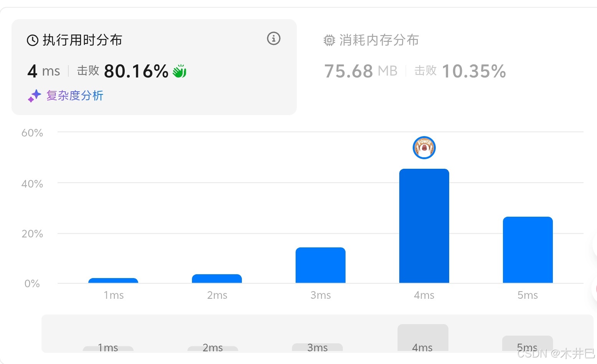Click the sparkle icon next to 复杂度分析

(35, 96)
